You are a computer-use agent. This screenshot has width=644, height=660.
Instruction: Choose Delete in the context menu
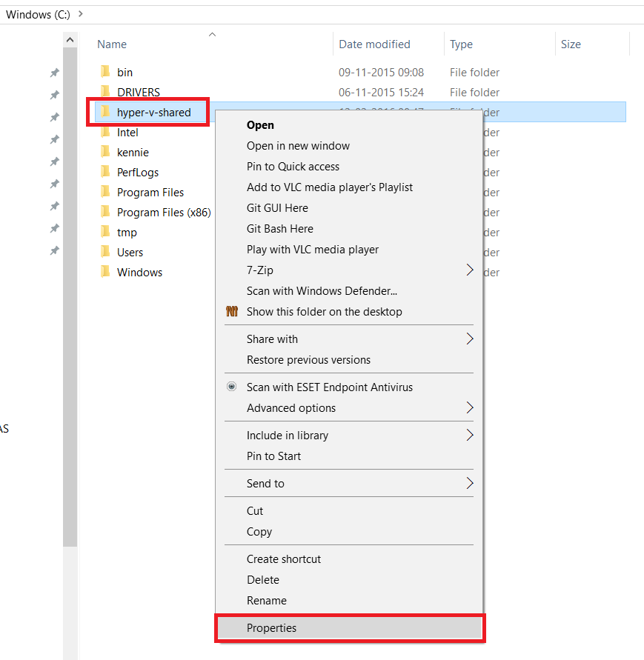pos(262,580)
